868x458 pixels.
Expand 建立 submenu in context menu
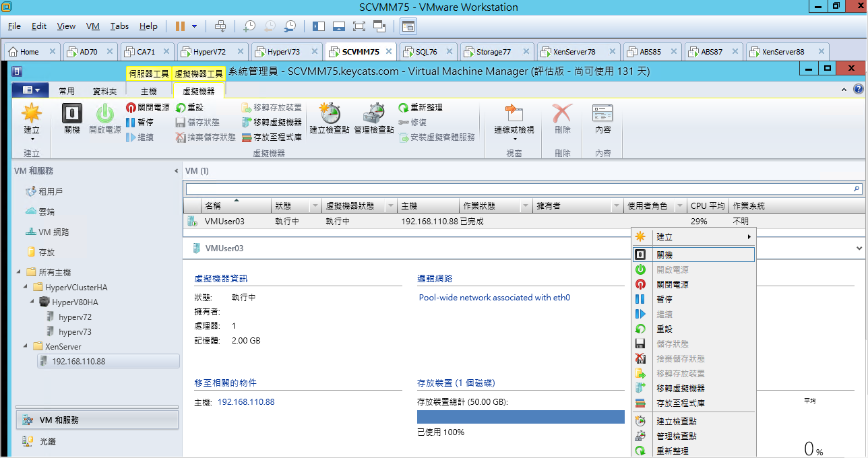(694, 237)
